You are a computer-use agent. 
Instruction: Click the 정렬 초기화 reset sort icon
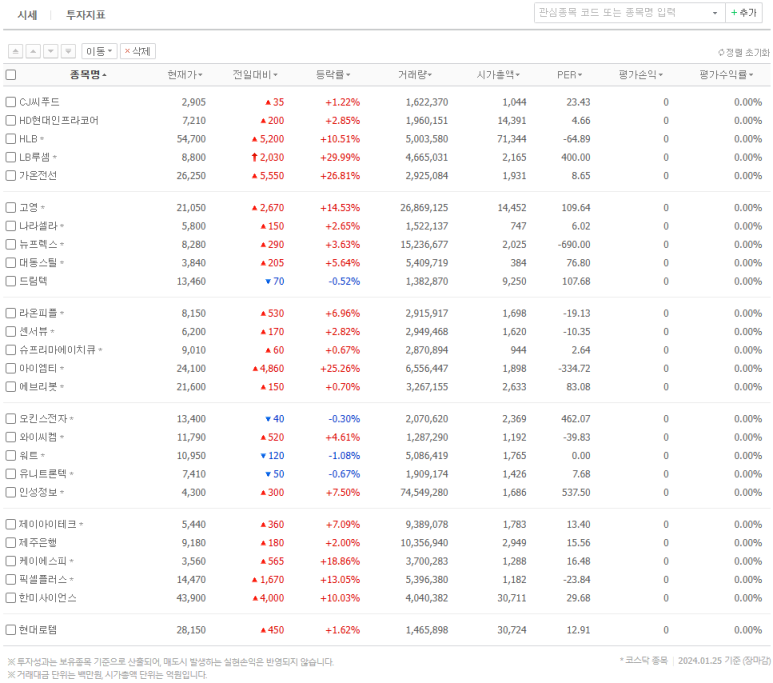[x=721, y=52]
